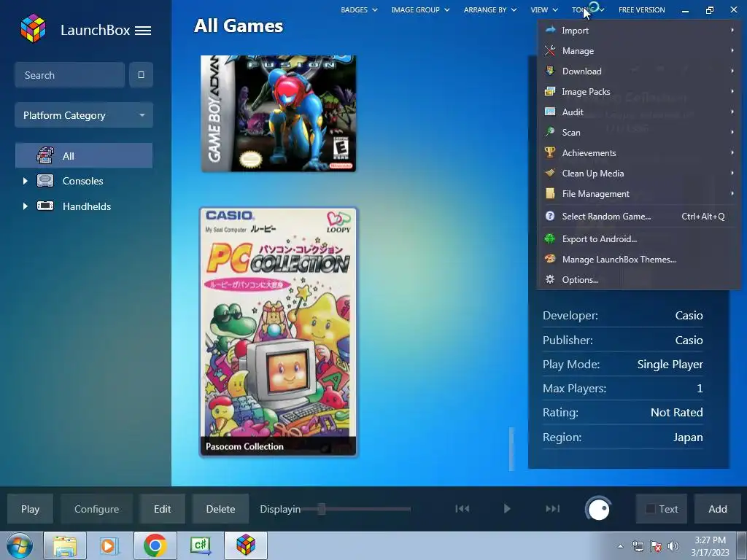
Task: Open Windows Explorer from taskbar
Action: pyautogui.click(x=65, y=545)
